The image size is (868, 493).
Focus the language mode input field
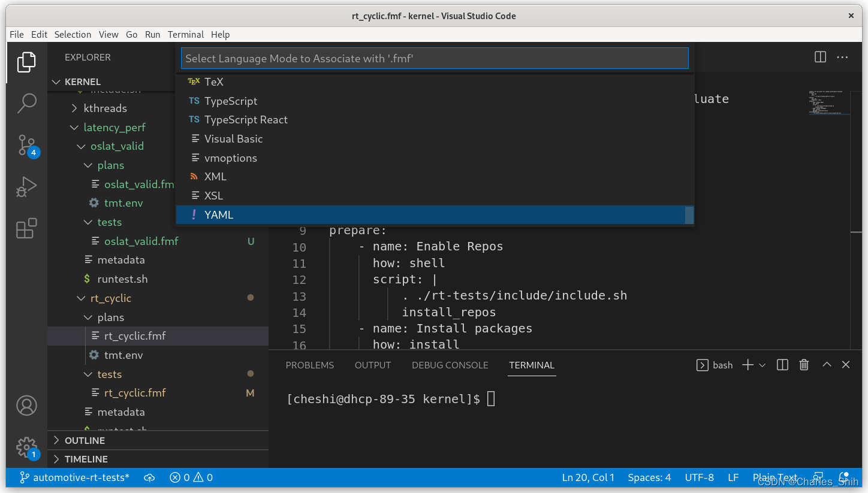(x=435, y=58)
